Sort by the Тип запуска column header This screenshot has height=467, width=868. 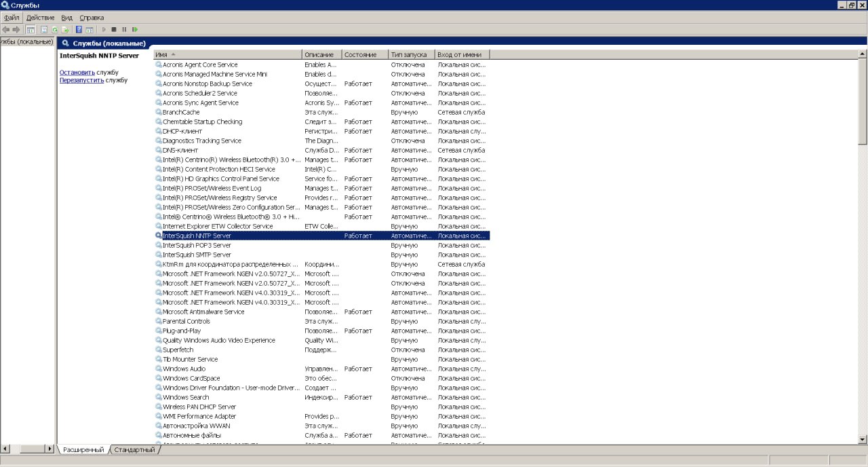tap(410, 54)
